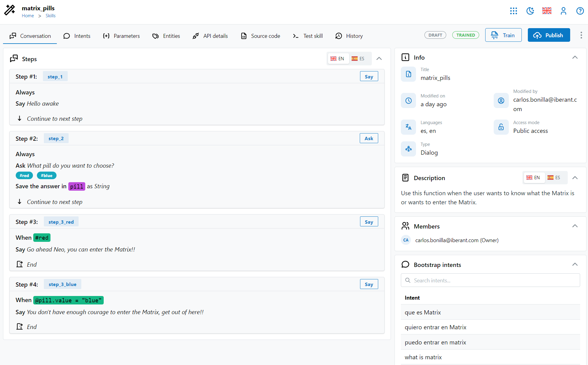Viewport: 588px width, 365px height.
Task: Click the CA member avatar
Action: [x=406, y=240]
